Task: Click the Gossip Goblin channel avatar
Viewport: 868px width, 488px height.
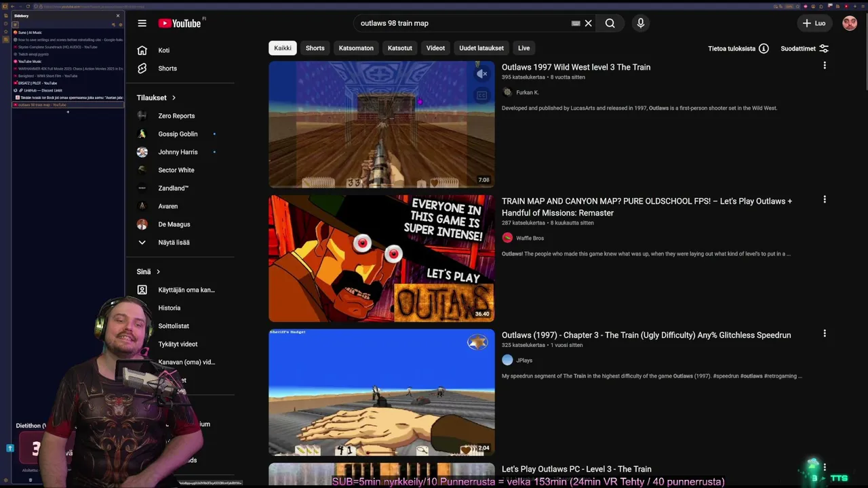Action: 142,134
